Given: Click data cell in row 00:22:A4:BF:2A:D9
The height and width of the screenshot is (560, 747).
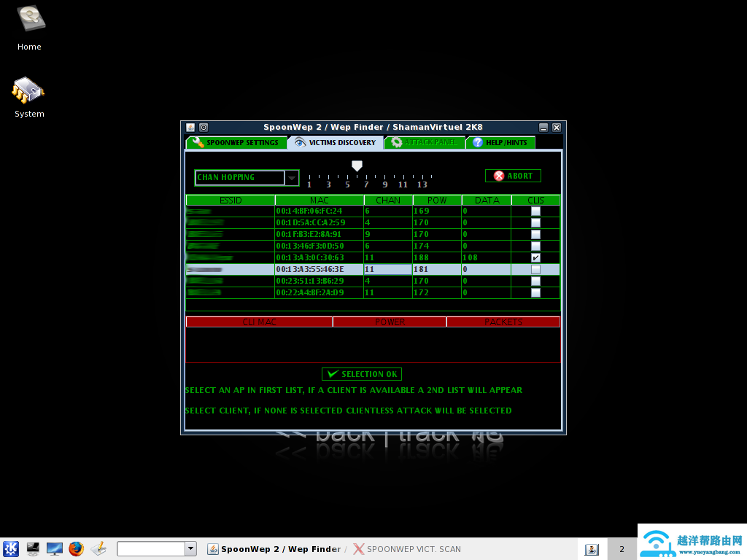Looking at the screenshot, I should click(x=487, y=293).
